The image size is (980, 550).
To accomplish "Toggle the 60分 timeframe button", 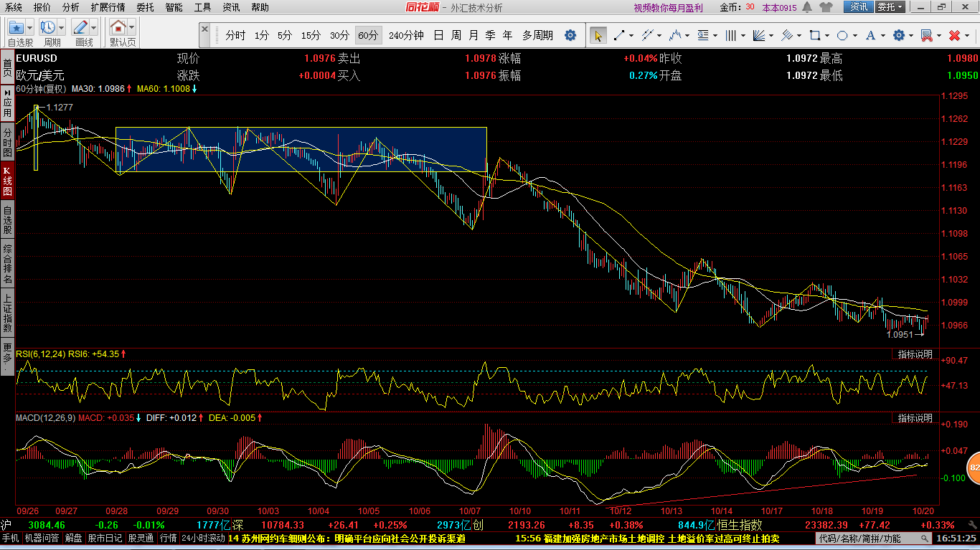I will point(368,35).
